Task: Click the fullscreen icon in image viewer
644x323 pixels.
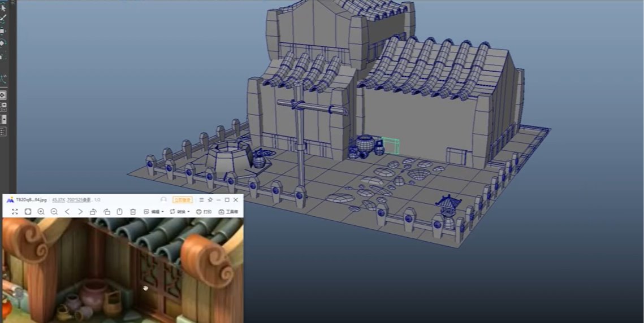Action: [x=15, y=212]
